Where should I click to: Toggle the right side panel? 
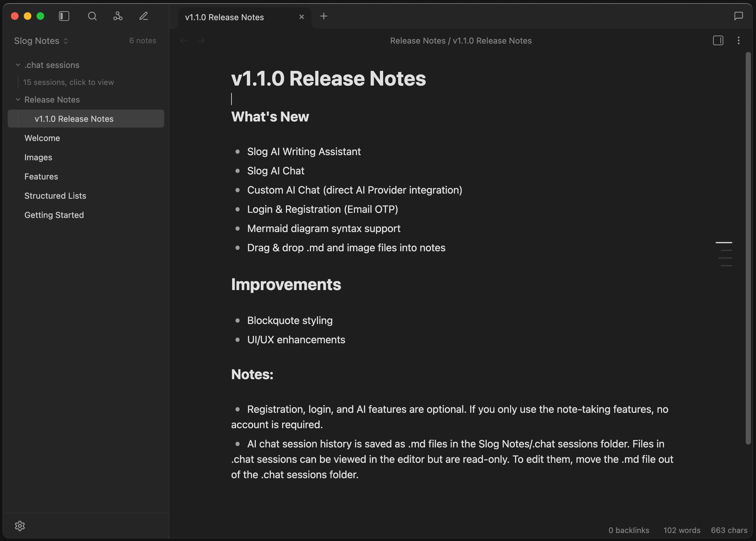click(718, 40)
